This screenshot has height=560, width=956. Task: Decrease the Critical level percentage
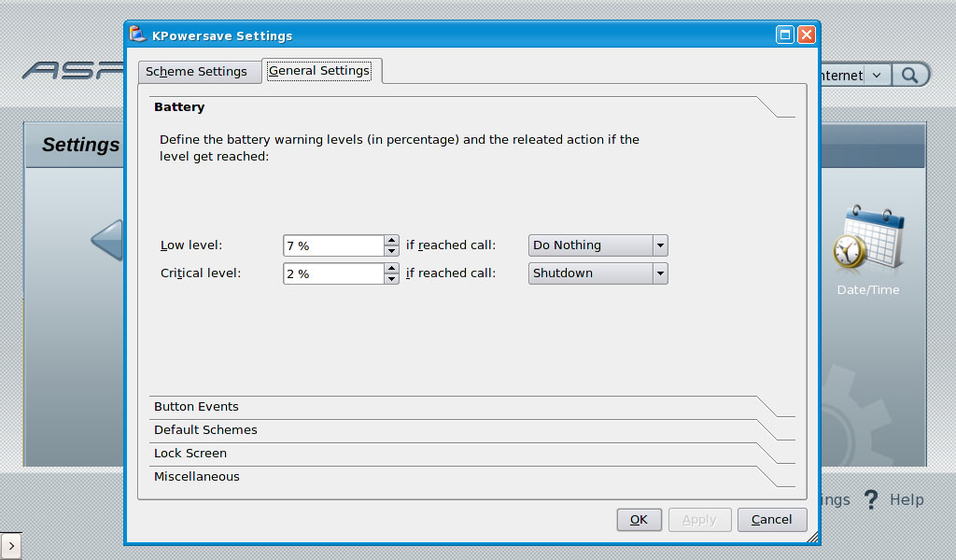pos(391,278)
